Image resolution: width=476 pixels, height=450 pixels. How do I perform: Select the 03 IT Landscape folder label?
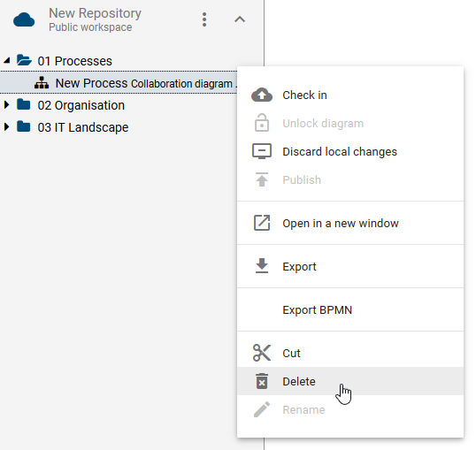pyautogui.click(x=83, y=127)
